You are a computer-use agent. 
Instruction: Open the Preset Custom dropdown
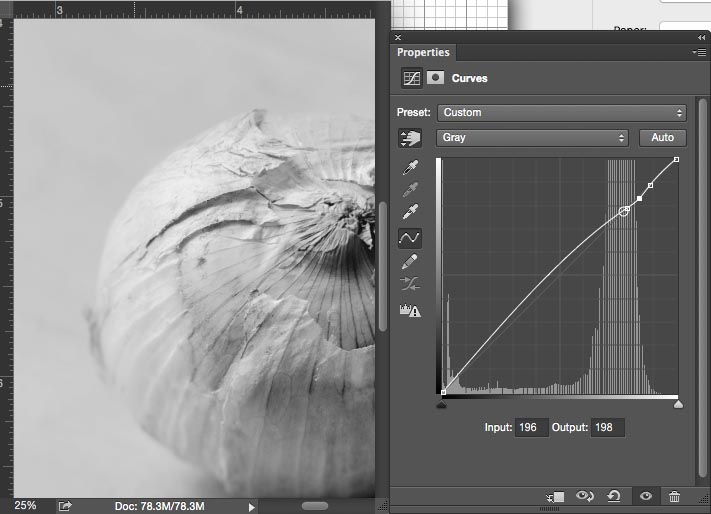pos(562,112)
